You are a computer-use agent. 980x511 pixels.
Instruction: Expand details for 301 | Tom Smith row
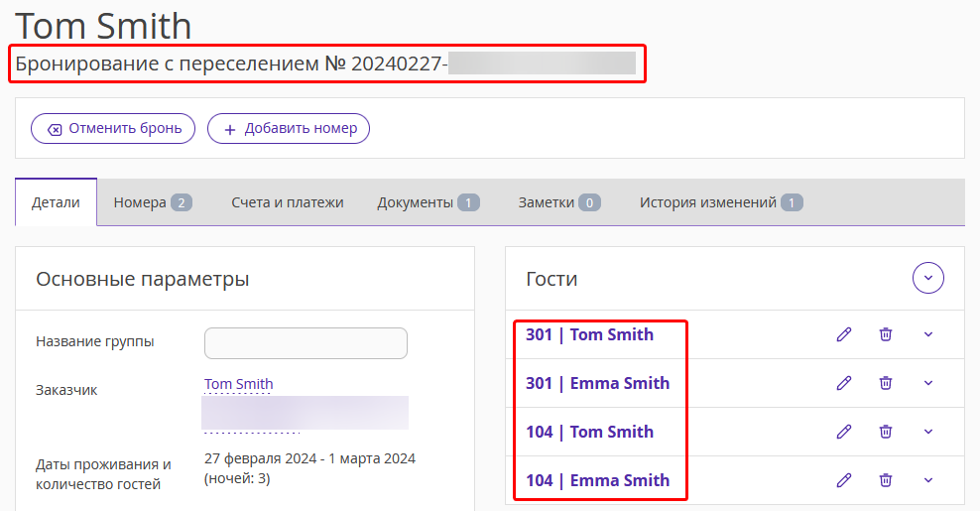(928, 334)
